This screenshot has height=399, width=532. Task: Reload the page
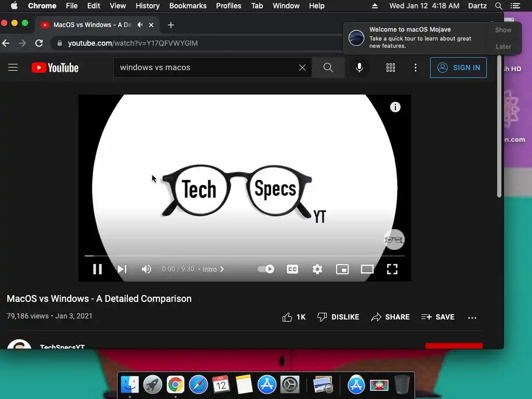(39, 43)
